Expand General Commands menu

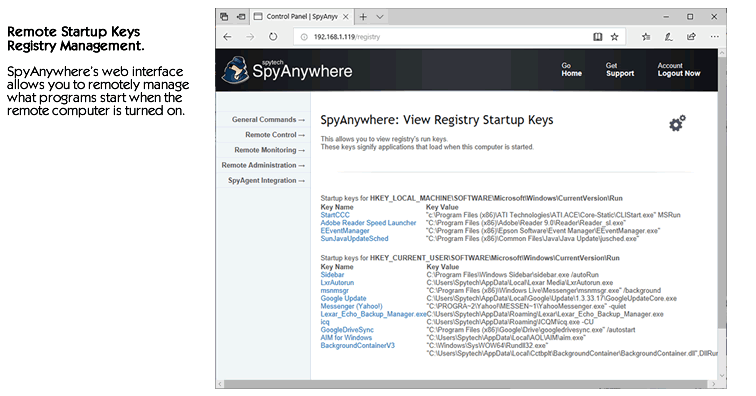pyautogui.click(x=268, y=120)
